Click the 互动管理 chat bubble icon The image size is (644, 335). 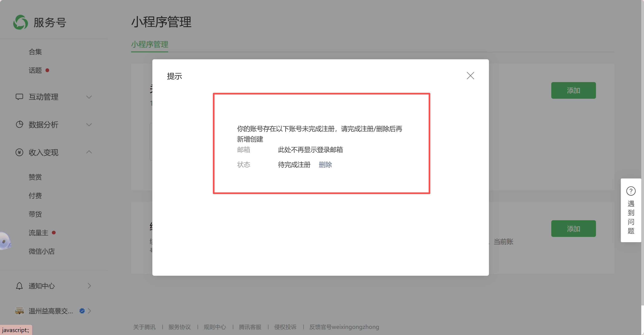[x=19, y=97]
